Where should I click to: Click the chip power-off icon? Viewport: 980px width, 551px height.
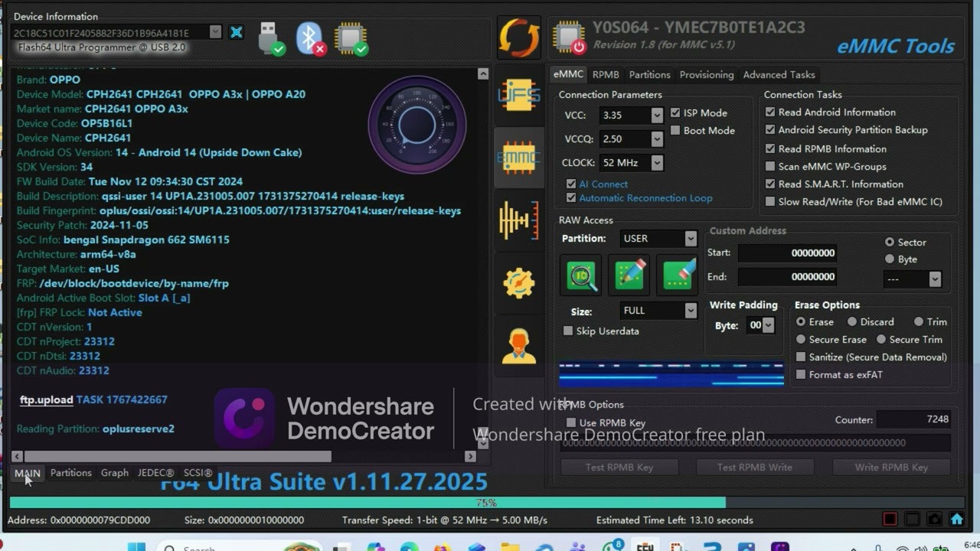point(569,37)
